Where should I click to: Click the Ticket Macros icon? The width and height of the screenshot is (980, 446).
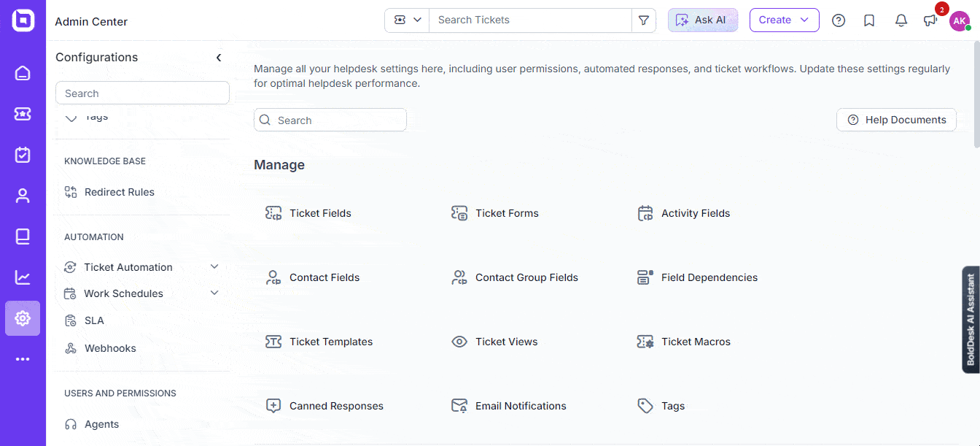coord(645,342)
